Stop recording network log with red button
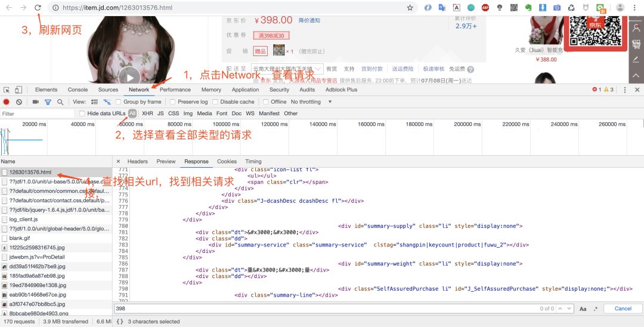The image size is (644, 327). click(6, 102)
